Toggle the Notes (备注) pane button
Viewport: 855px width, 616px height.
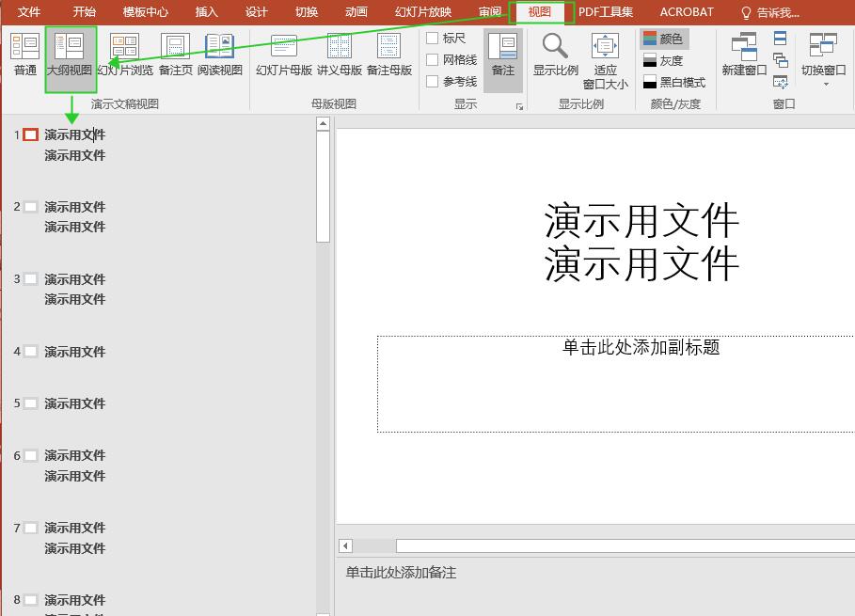[x=503, y=59]
